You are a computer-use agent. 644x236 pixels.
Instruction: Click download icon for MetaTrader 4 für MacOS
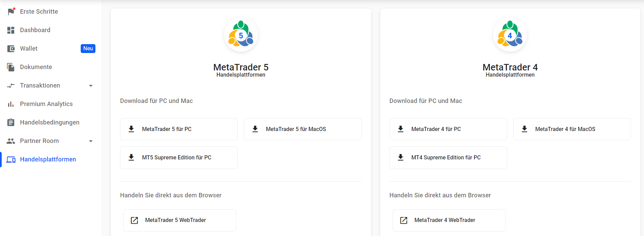point(524,129)
